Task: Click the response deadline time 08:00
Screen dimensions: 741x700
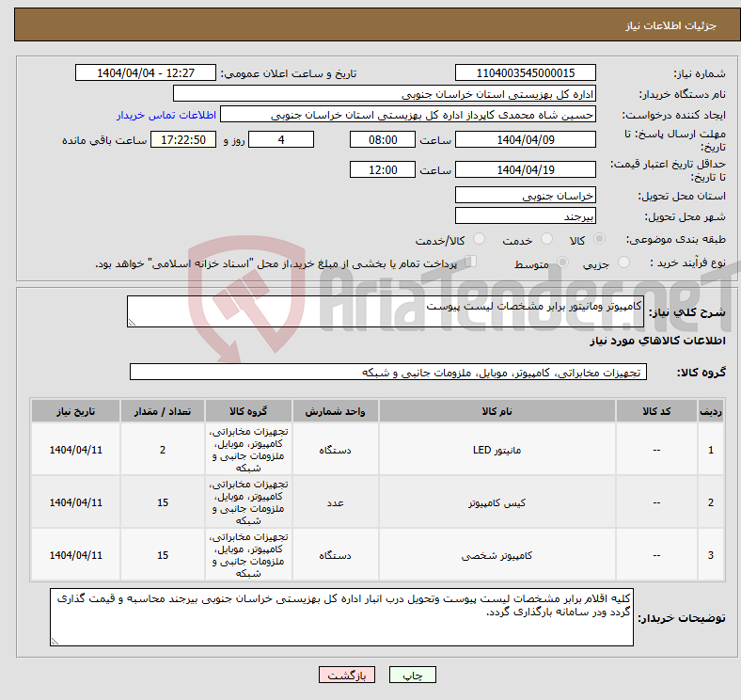Action: click(383, 139)
